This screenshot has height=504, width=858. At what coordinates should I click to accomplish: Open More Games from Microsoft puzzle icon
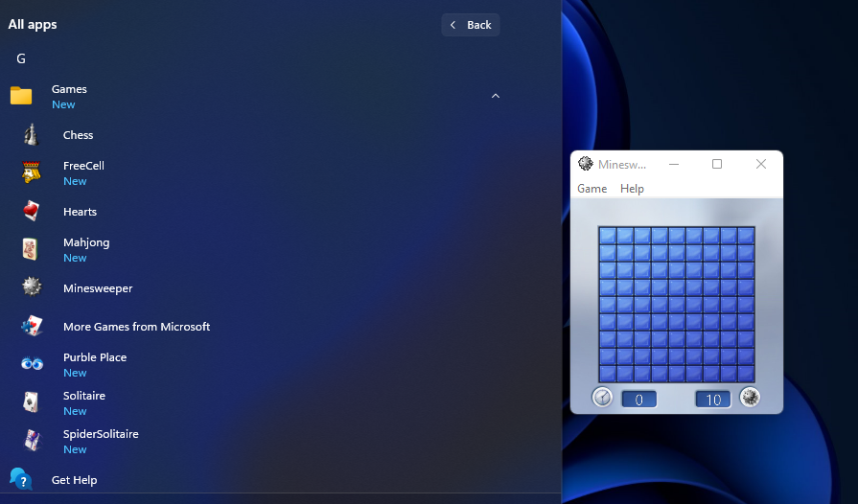point(32,327)
